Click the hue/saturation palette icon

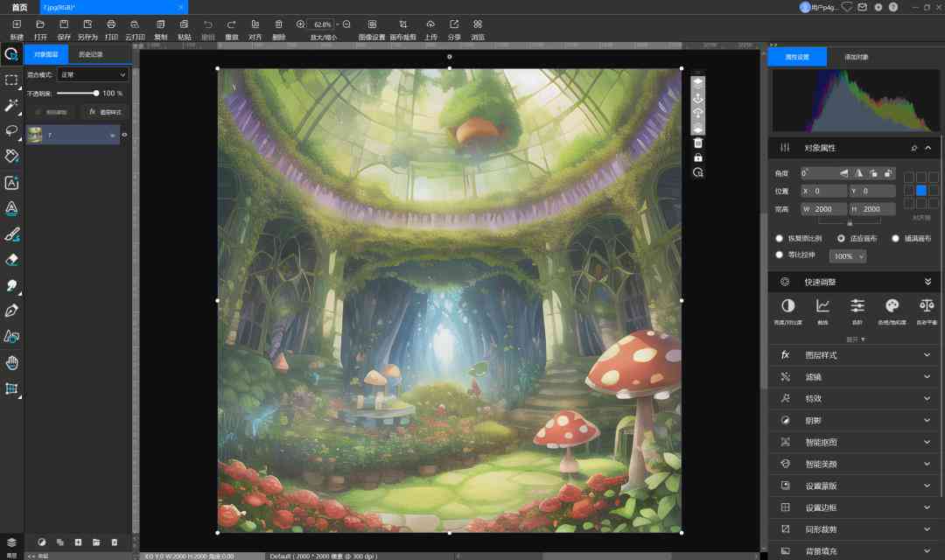892,305
